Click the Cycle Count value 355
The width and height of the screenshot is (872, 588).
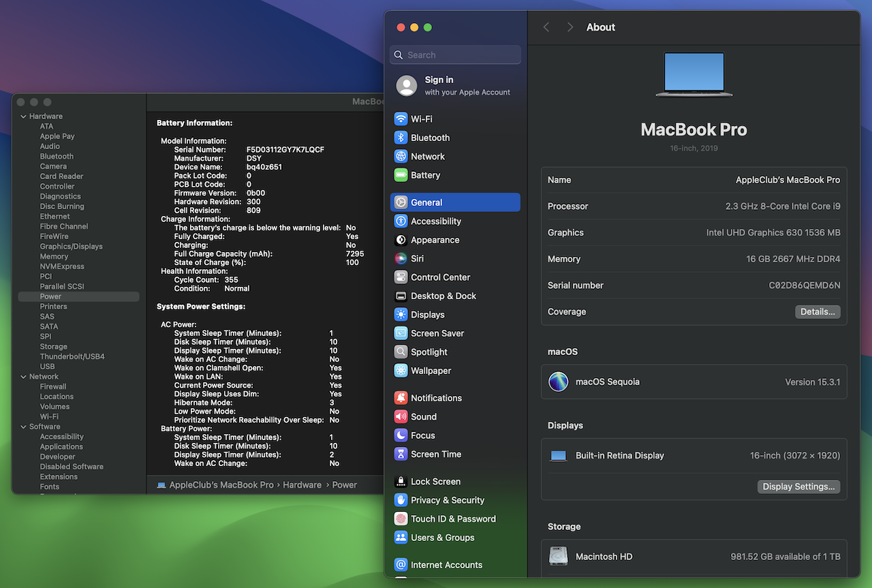point(231,280)
